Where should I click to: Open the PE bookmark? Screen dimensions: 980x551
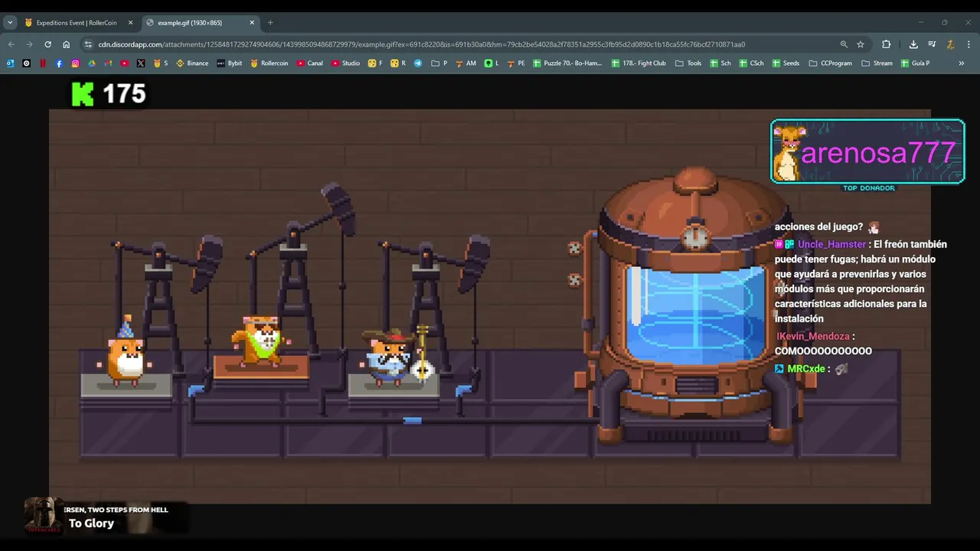pyautogui.click(x=516, y=64)
